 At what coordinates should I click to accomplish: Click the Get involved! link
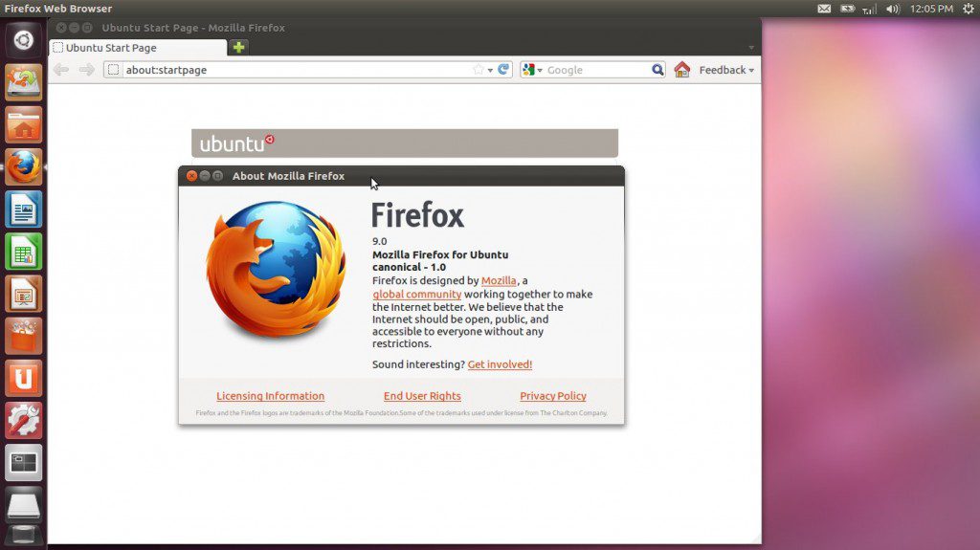click(x=500, y=364)
